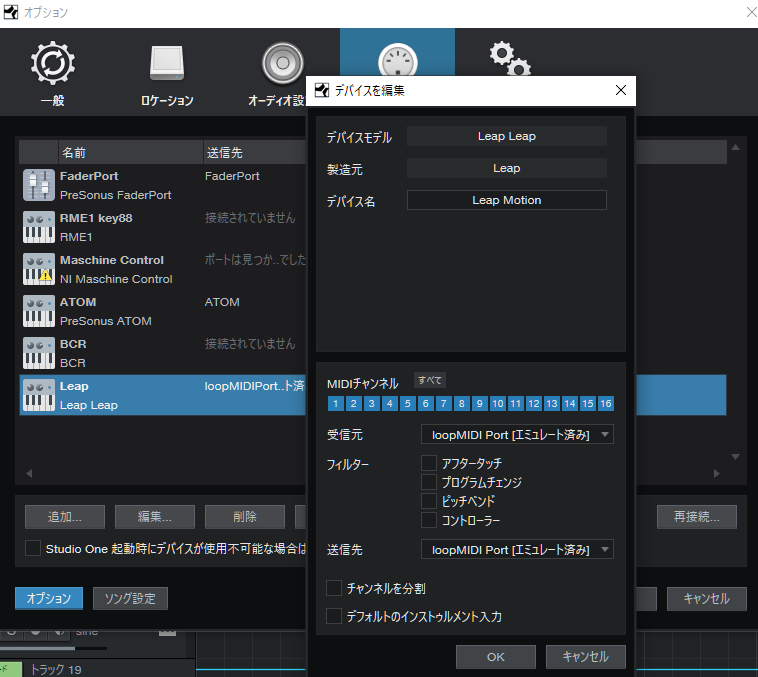
Task: Toggle the Studio One 起動時 device notification checkbox
Action: coord(33,548)
